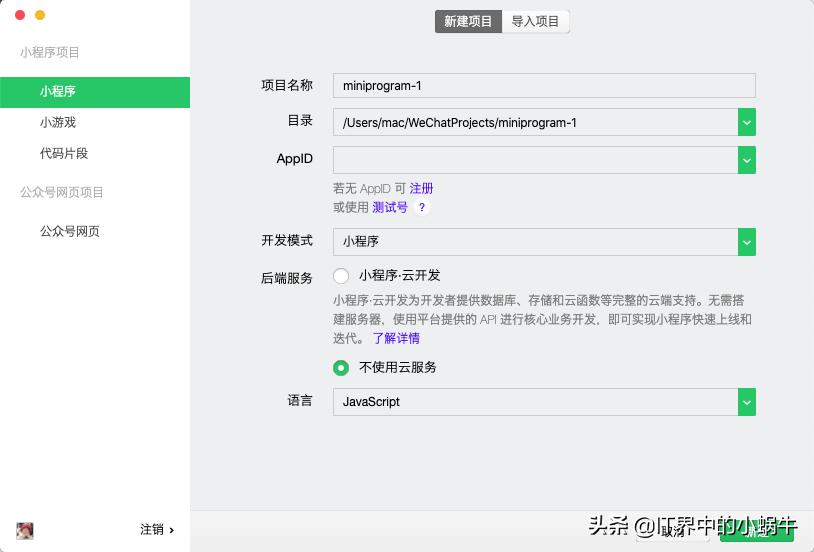
Task: Click the AppID input field
Action: point(535,160)
